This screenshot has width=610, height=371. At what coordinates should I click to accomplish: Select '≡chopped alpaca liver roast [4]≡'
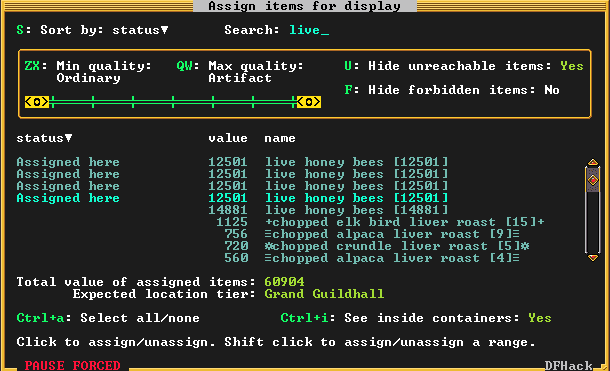point(392,258)
